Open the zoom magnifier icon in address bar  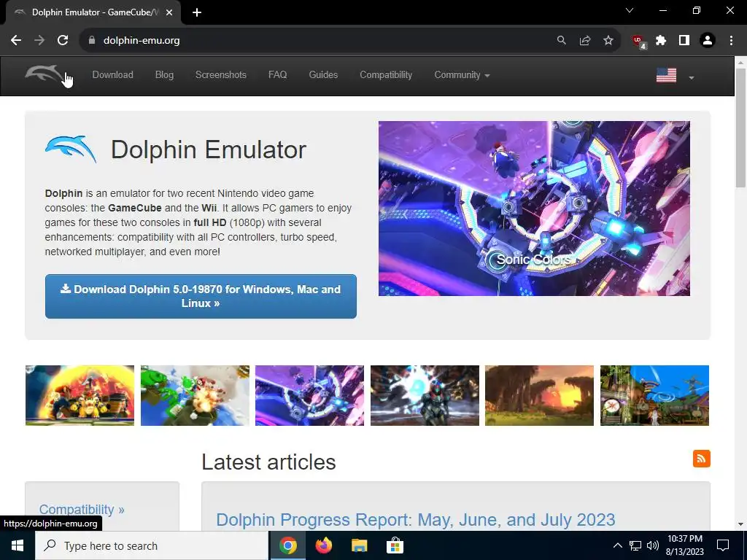561,41
